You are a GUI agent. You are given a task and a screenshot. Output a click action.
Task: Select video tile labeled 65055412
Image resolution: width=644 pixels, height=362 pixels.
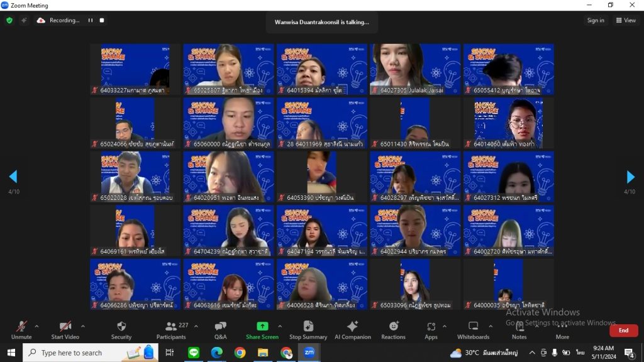[x=508, y=69]
